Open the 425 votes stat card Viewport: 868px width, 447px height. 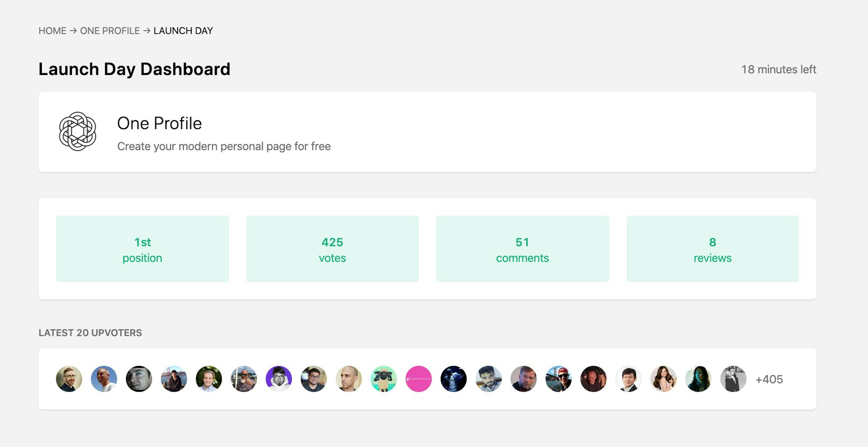tap(332, 249)
